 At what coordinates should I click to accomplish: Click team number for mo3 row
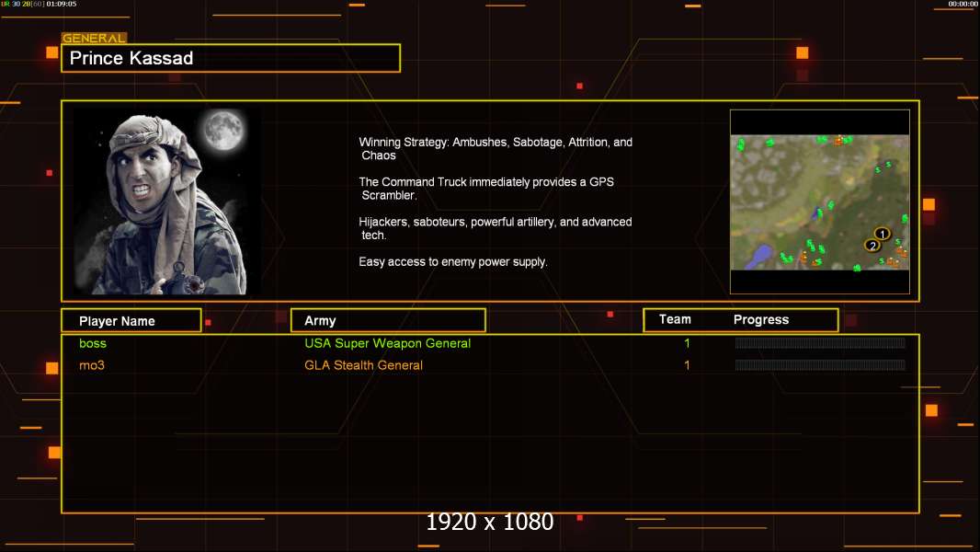click(687, 365)
